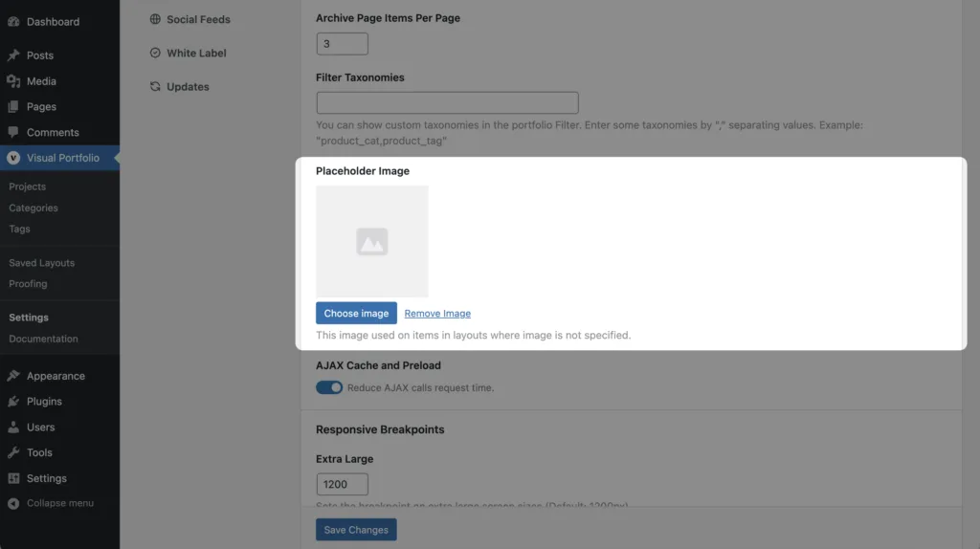Image resolution: width=980 pixels, height=549 pixels.
Task: Open Posts via the pin icon
Action: (13, 55)
